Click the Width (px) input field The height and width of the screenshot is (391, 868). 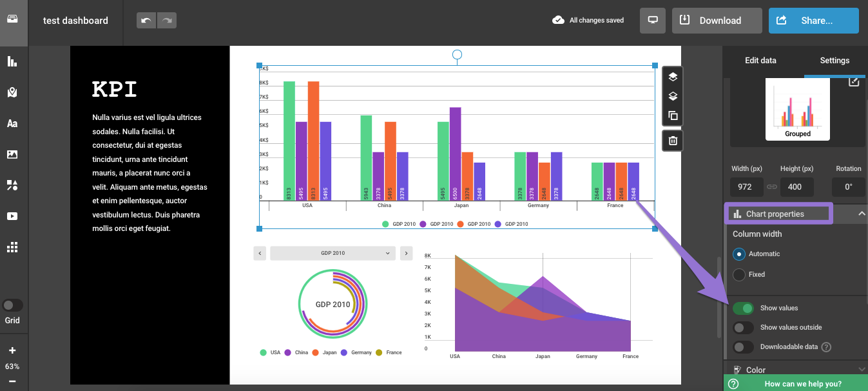tap(747, 187)
